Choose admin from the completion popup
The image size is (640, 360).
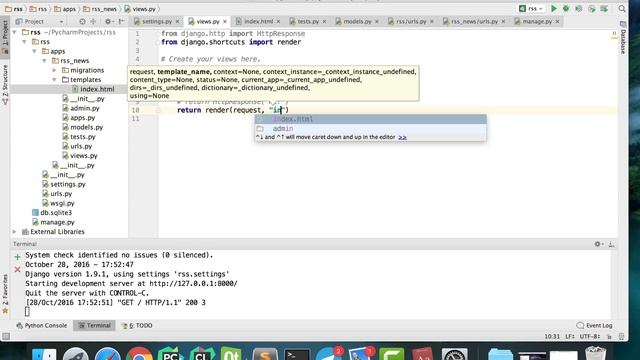(x=371, y=129)
